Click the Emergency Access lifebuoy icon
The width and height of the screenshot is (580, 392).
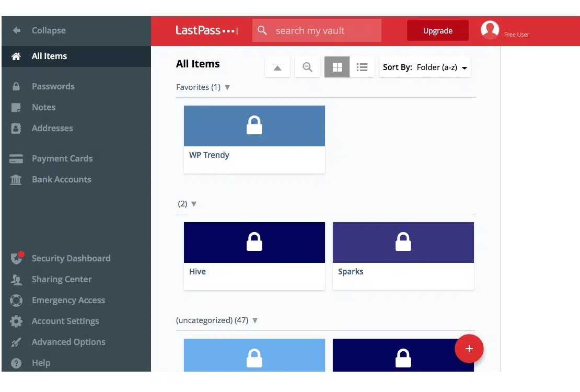(x=17, y=301)
